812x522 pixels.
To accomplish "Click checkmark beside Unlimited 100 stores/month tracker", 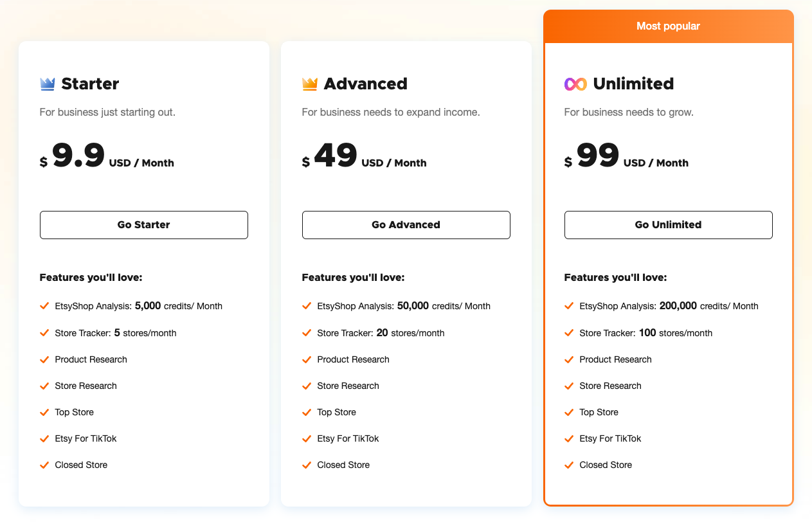I will pyautogui.click(x=569, y=333).
